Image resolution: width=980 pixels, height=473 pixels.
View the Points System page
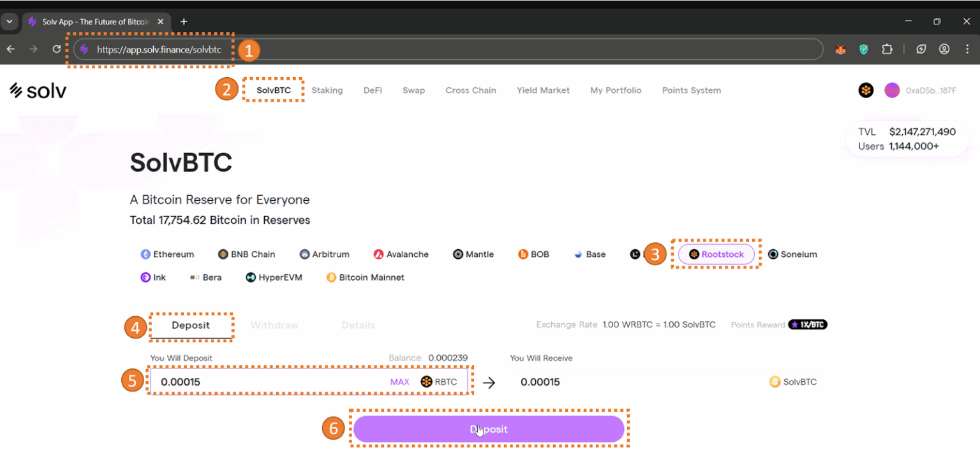[692, 91]
